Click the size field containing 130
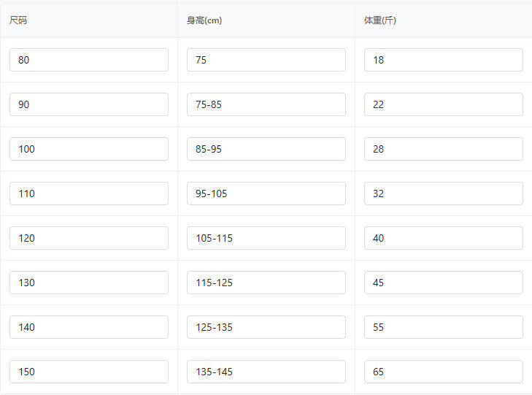The height and width of the screenshot is (395, 532). pyautogui.click(x=89, y=283)
